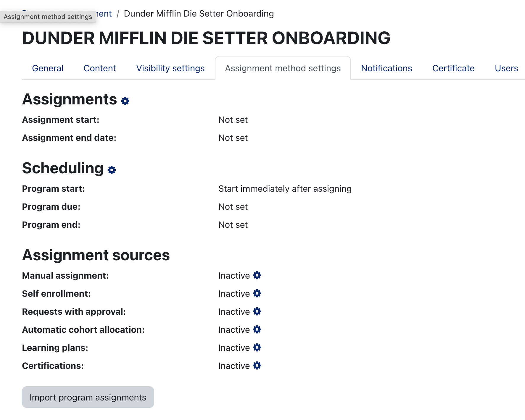Open the Notifications tab

(386, 68)
